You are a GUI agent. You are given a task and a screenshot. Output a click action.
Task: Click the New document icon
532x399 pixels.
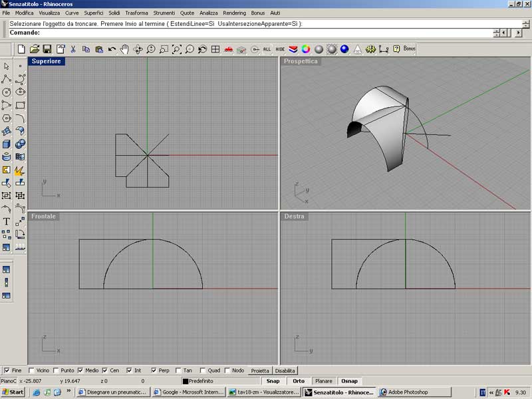[x=21, y=49]
